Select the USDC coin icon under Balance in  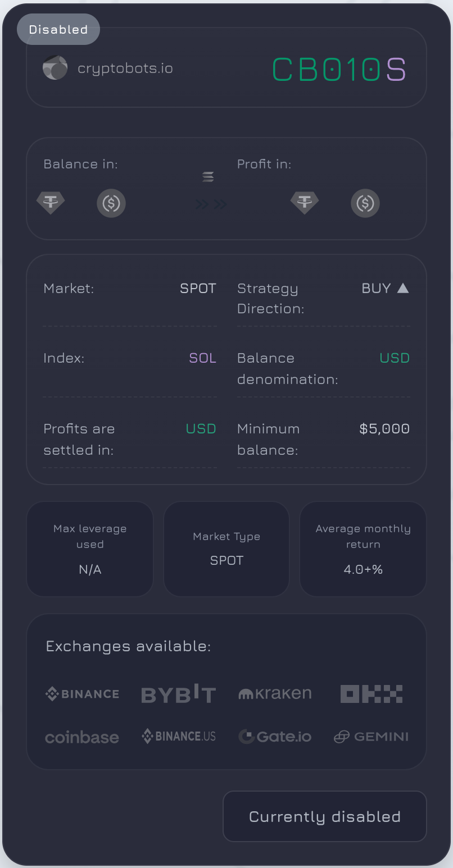click(x=111, y=203)
